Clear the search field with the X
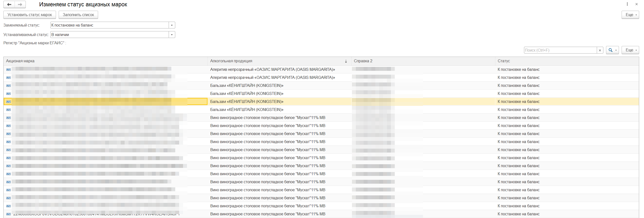 click(x=600, y=50)
